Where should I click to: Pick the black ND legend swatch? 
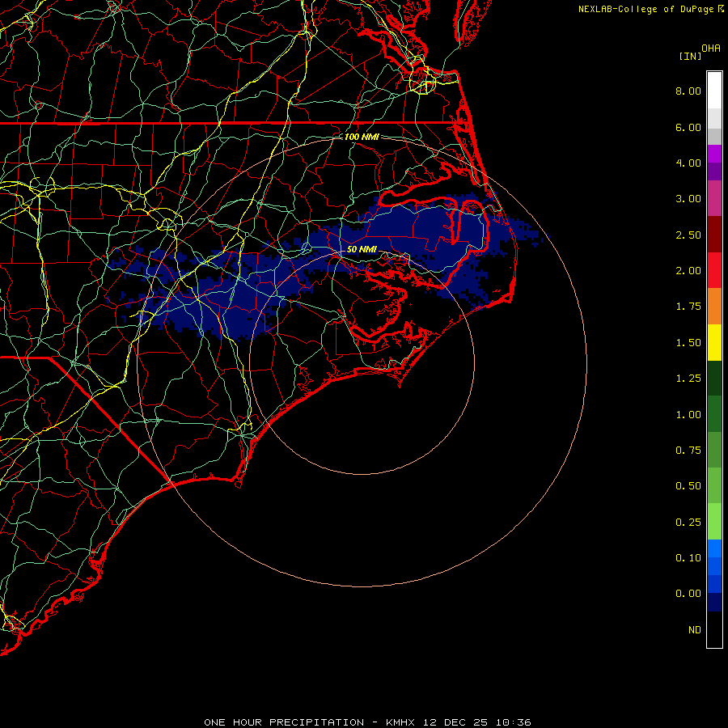tap(714, 629)
